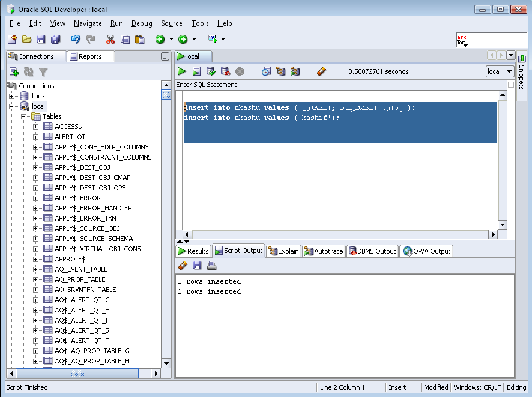
Task: Create a new connection with the green plus icon
Action: 13,71
